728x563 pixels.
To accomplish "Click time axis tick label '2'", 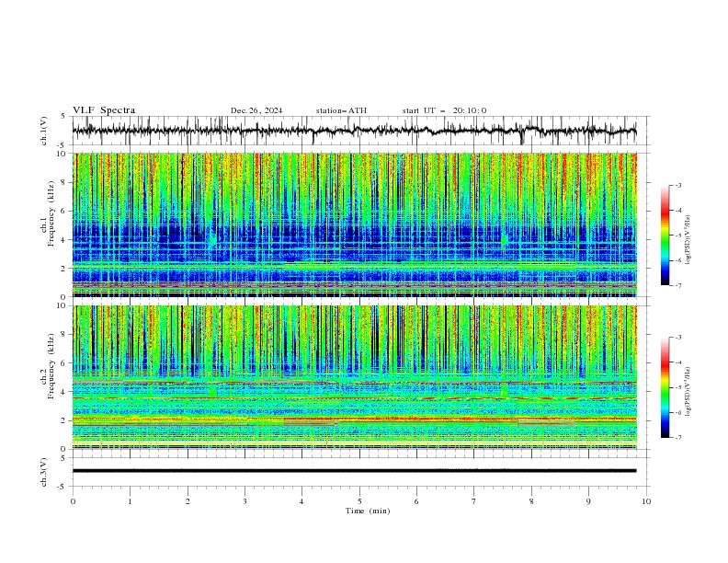I will 188,501.
